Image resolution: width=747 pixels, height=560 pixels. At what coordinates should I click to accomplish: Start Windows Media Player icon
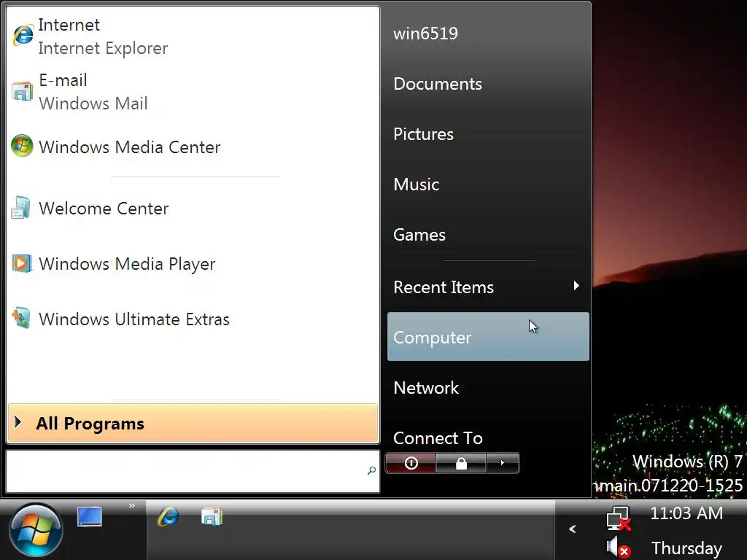pos(22,263)
